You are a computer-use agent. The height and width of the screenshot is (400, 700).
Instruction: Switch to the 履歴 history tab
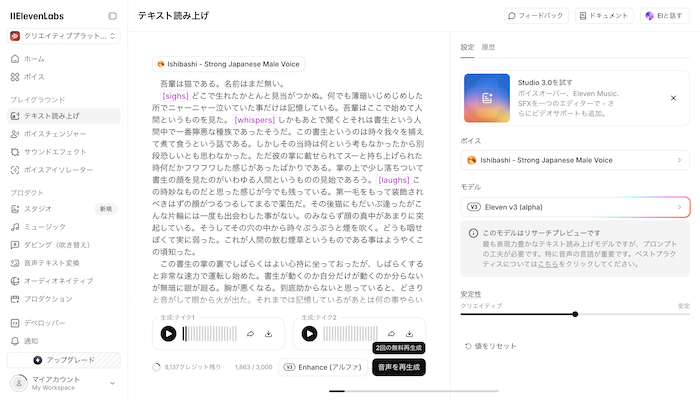click(x=488, y=47)
